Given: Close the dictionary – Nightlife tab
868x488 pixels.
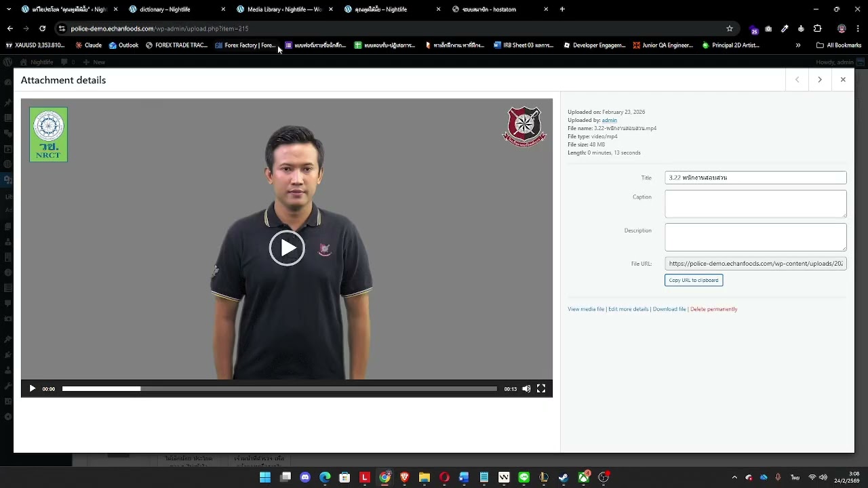Looking at the screenshot, I should point(223,9).
